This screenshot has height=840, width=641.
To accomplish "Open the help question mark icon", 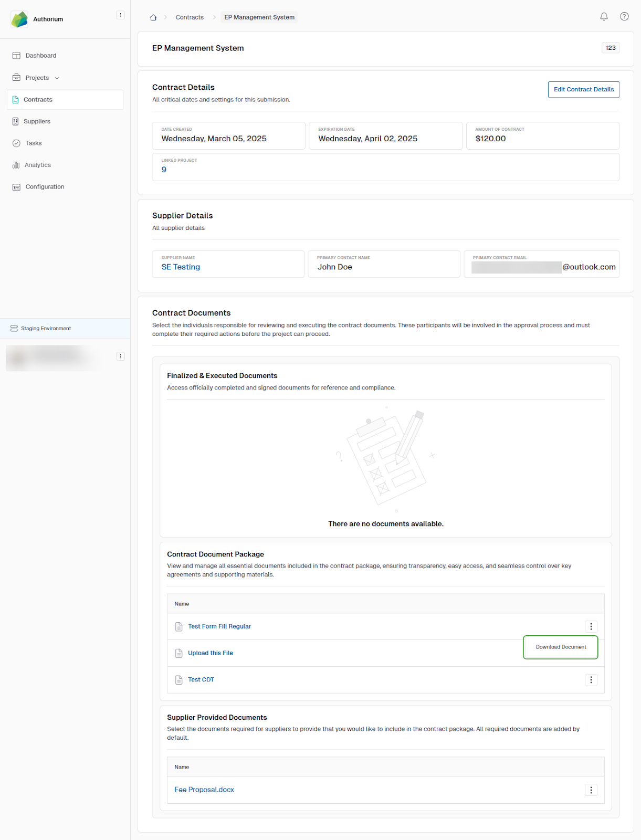I will (x=624, y=17).
